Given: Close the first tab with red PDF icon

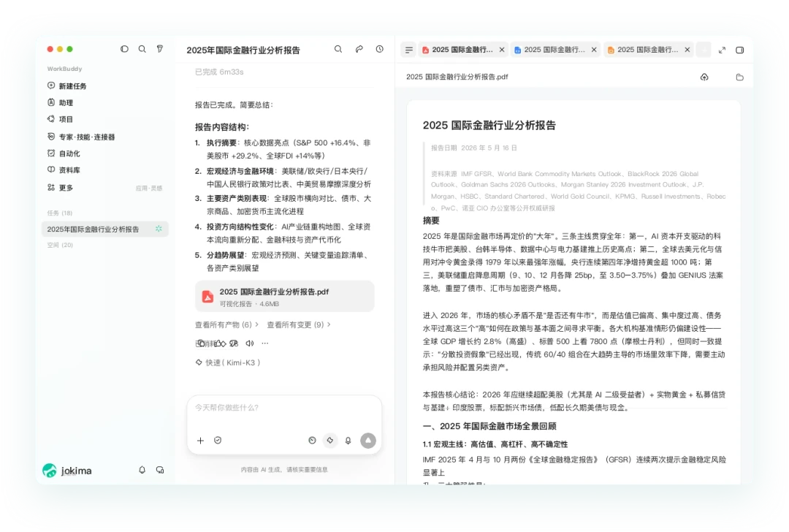Looking at the screenshot, I should pyautogui.click(x=502, y=50).
